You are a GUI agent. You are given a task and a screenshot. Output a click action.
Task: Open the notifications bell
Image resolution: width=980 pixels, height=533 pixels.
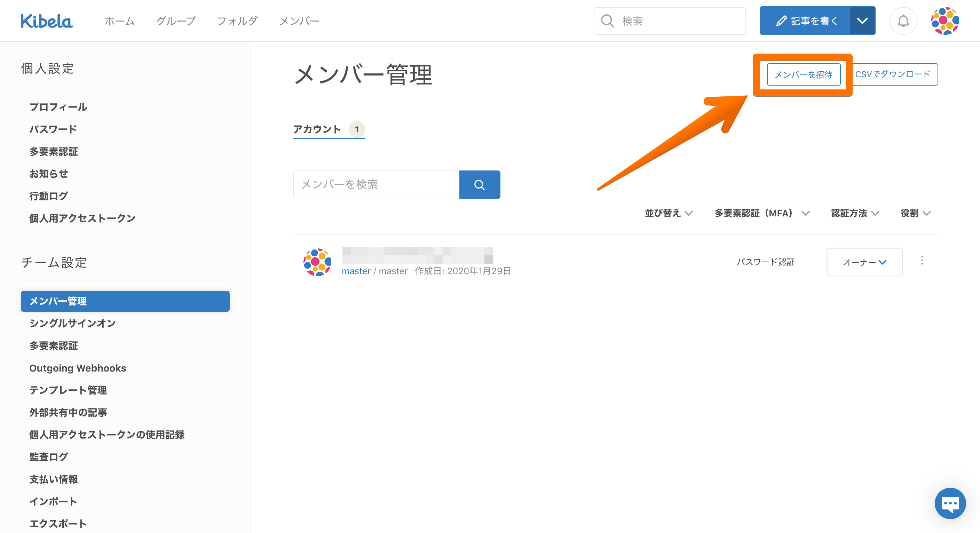(903, 21)
